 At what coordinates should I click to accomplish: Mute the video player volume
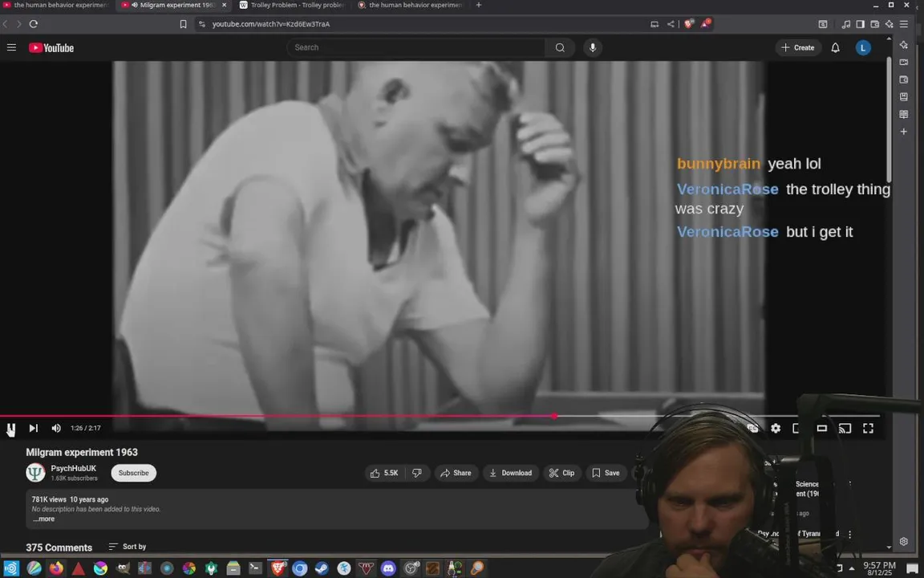(56, 428)
